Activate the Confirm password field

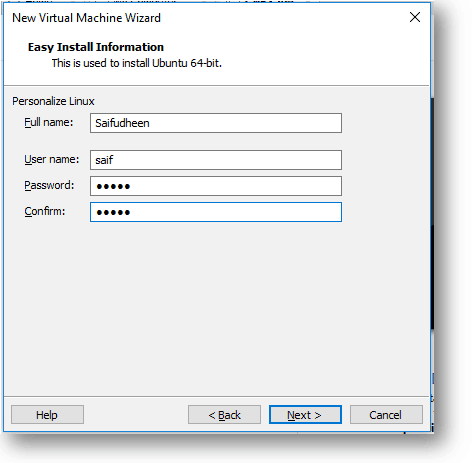pos(216,212)
